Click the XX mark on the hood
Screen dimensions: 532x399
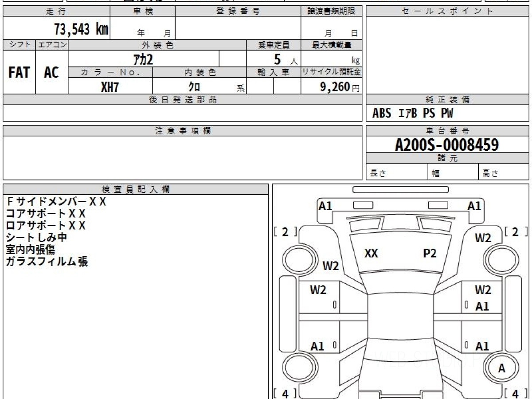371,253
